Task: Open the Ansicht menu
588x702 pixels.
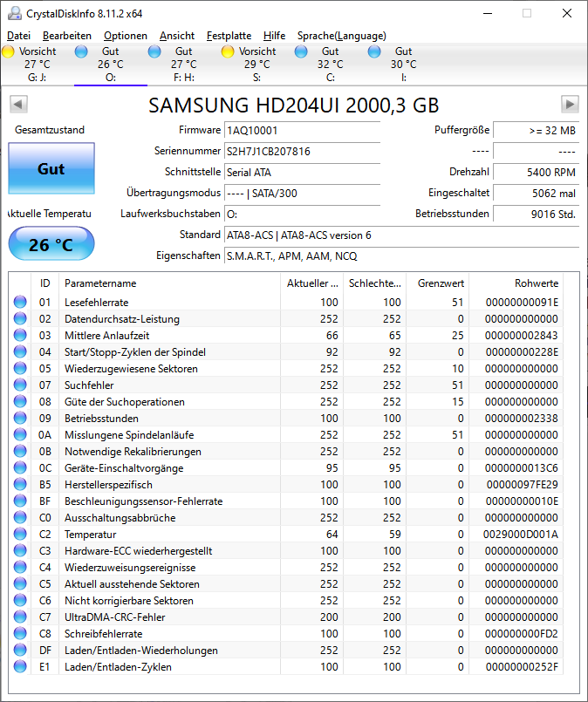Action: [x=177, y=36]
